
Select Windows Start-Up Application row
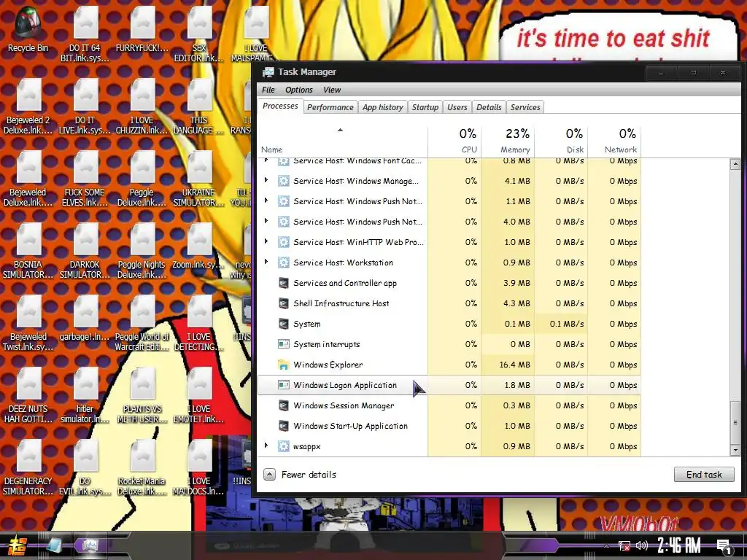tap(449, 426)
